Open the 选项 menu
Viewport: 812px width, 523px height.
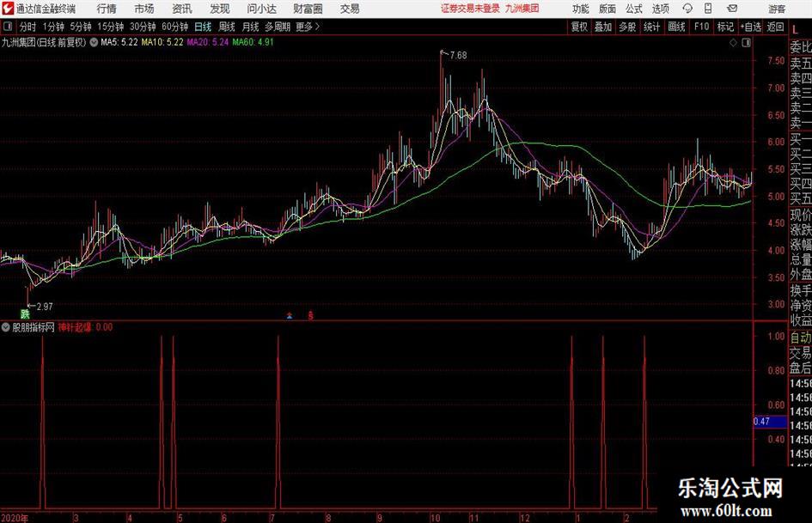[x=660, y=9]
